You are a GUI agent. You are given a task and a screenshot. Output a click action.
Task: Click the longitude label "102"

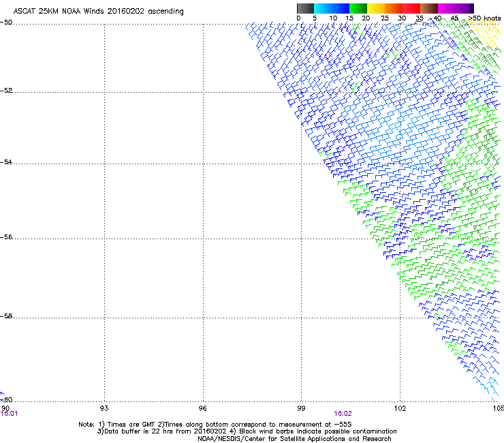(400, 408)
